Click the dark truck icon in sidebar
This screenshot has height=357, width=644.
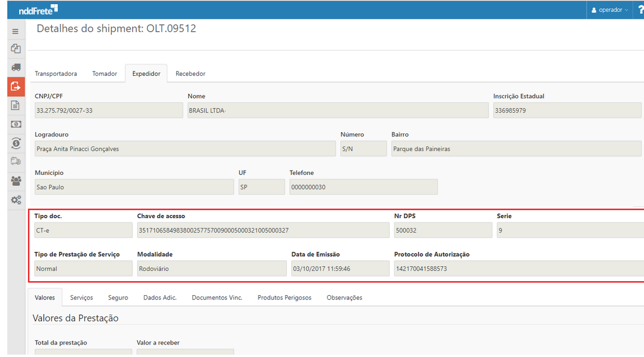16,67
